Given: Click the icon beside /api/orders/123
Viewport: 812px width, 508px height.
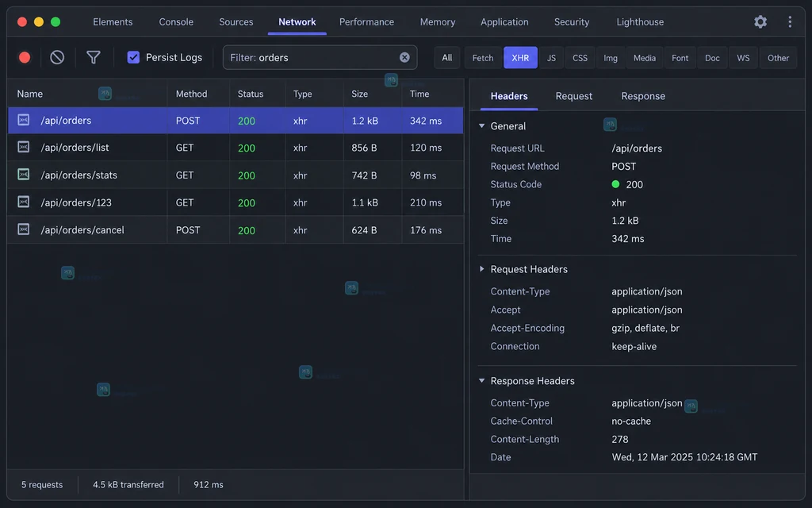Looking at the screenshot, I should click(23, 202).
